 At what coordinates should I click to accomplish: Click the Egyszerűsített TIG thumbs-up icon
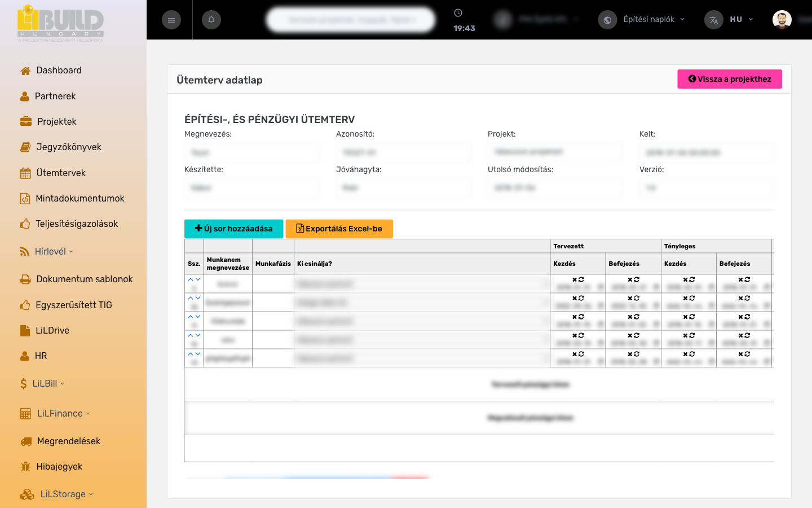[x=25, y=305]
